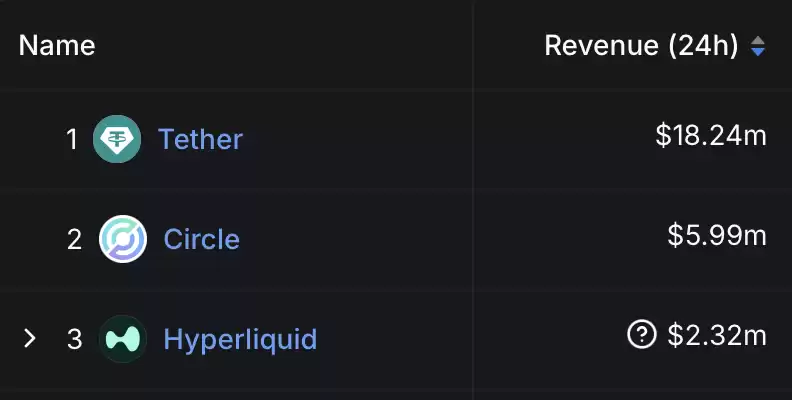Click the Revenue sort arrows icon
The image size is (792, 400).
click(x=758, y=46)
